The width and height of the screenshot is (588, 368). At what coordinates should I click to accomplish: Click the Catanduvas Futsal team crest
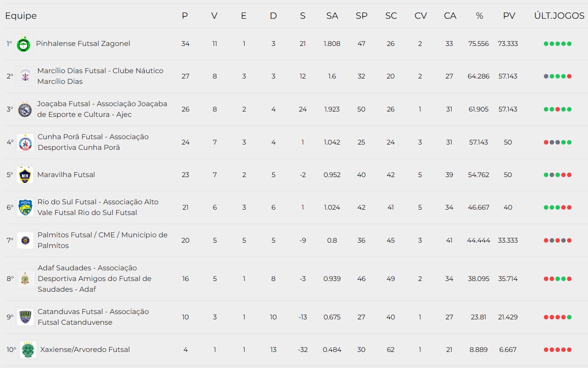[x=25, y=317]
